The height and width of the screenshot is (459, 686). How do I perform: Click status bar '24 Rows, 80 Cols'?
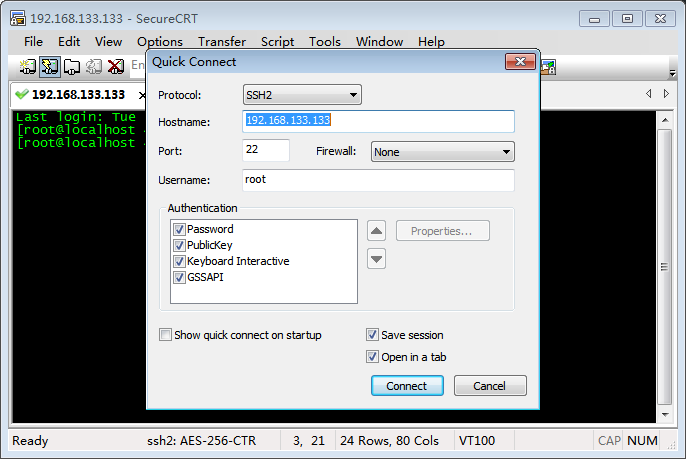pos(389,441)
